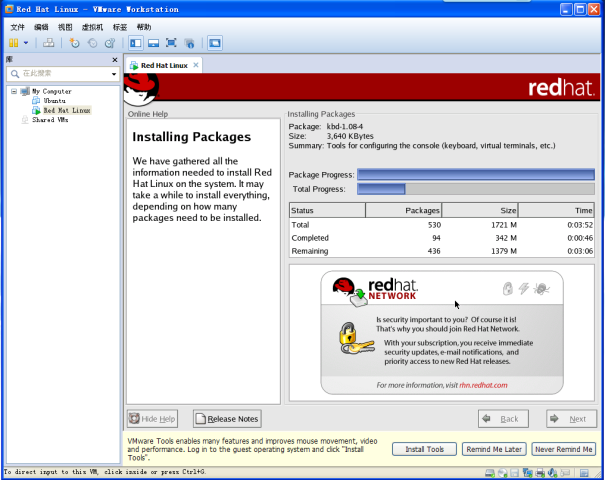Click the pause/suspend virtual machine icon
Viewport: 605px width, 480px height.
coord(14,43)
